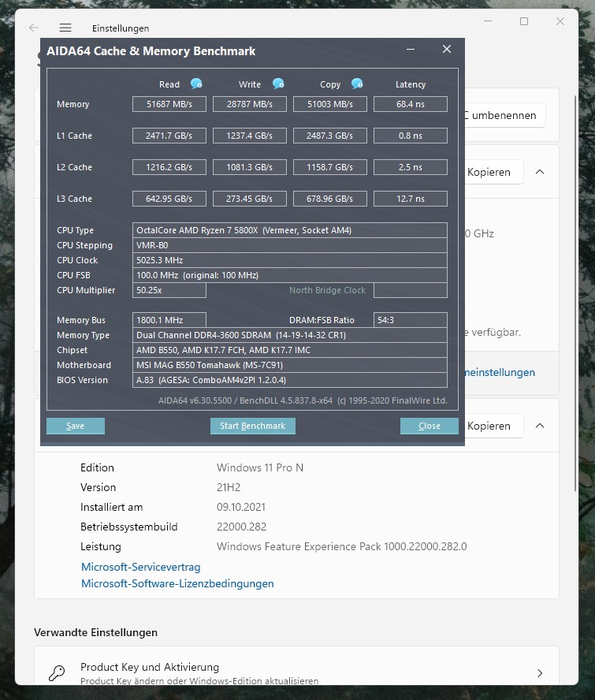The width and height of the screenshot is (595, 700).
Task: Click the Read column info bubble icon
Action: [x=196, y=84]
